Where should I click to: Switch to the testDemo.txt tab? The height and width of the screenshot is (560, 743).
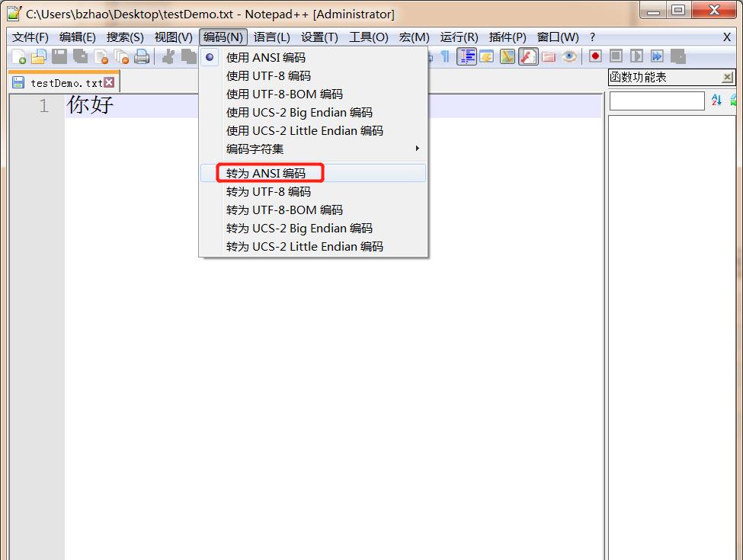[66, 83]
